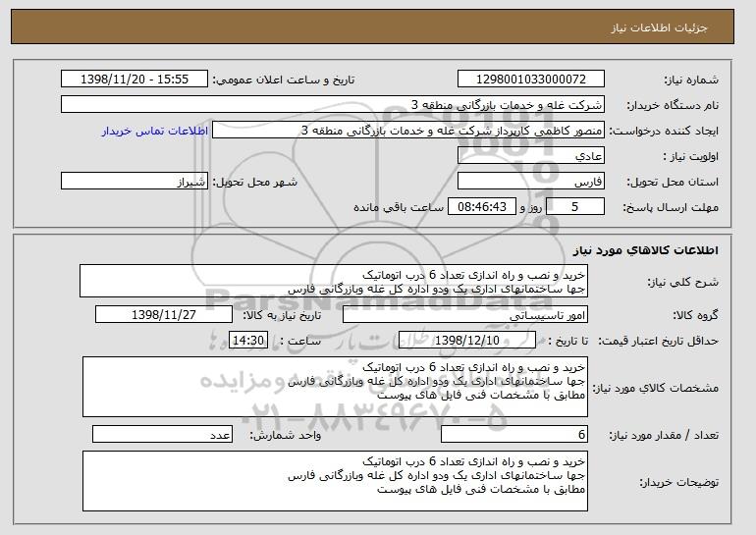Viewport: 756px width, 535px height.
Task: Click the مشخصات کالای مورد نیاز text area
Action: [x=335, y=387]
